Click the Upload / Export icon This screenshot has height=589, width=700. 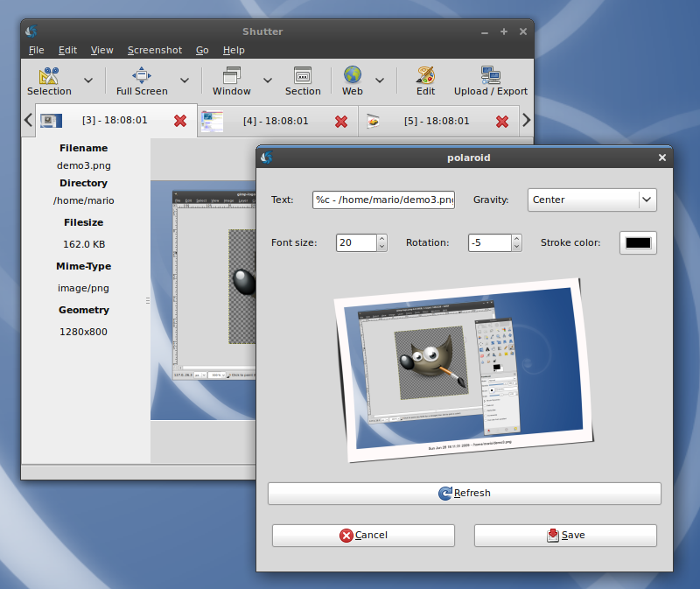490,81
